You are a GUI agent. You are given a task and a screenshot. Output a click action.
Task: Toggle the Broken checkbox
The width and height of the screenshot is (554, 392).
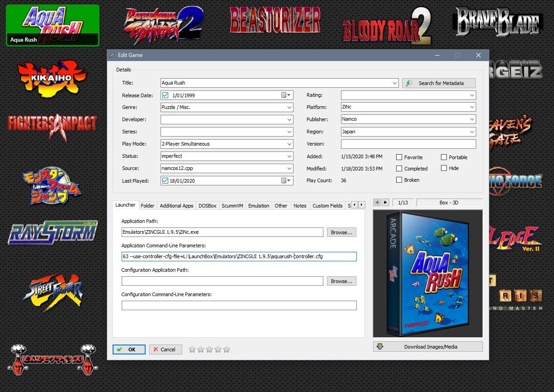pyautogui.click(x=399, y=180)
